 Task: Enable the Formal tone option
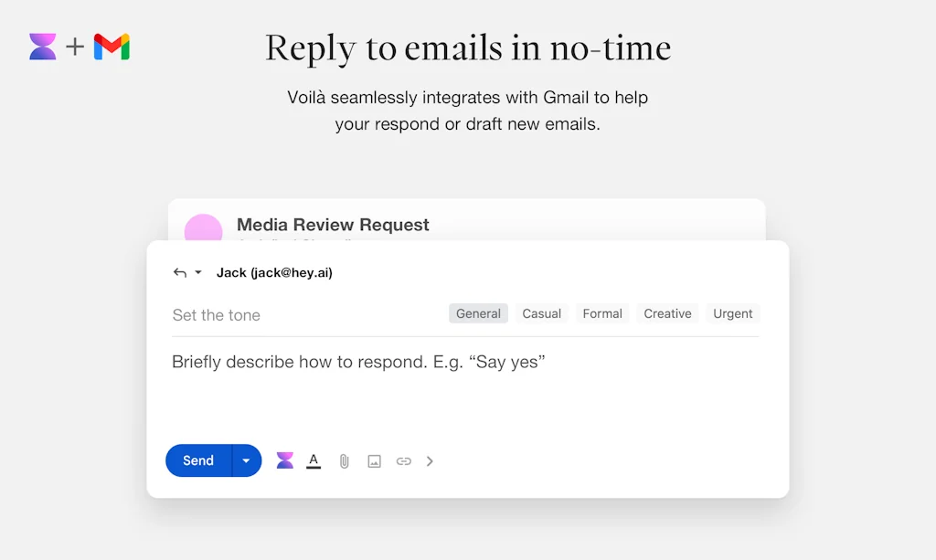tap(602, 313)
